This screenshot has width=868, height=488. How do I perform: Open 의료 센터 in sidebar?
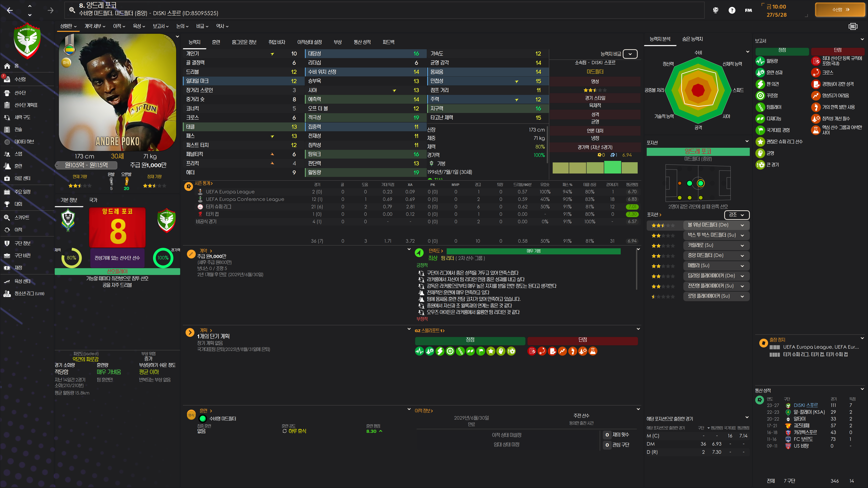pyautogui.click(x=22, y=178)
